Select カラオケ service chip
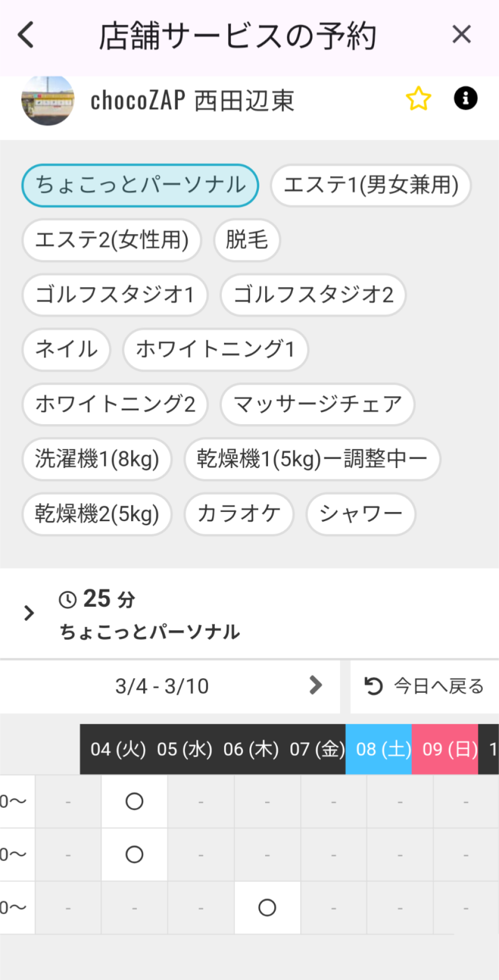The image size is (499, 980). 239,514
